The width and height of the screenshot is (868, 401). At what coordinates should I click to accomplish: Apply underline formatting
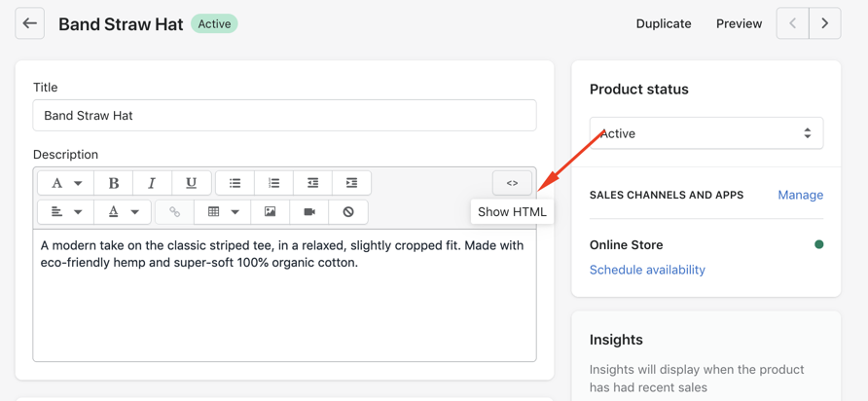(x=191, y=183)
